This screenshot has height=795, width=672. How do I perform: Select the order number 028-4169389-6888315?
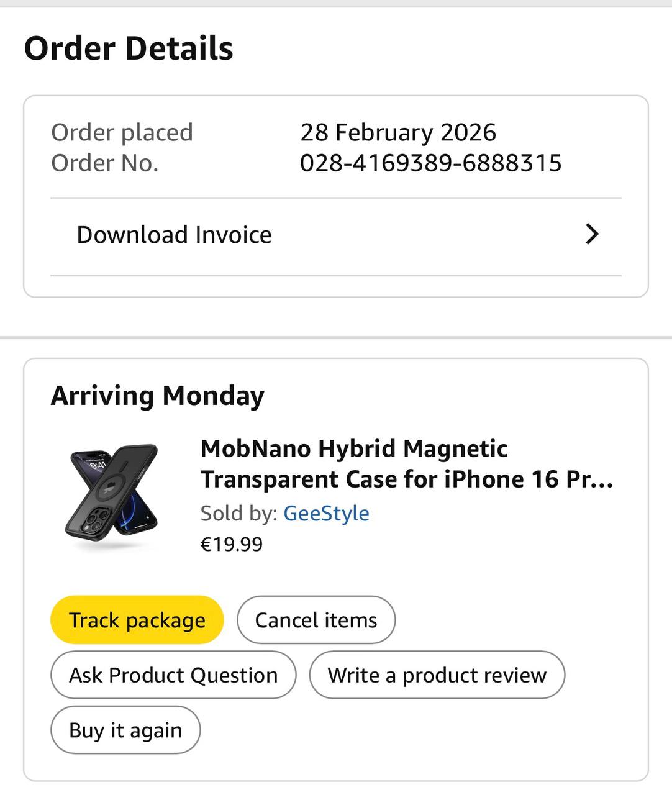[430, 163]
